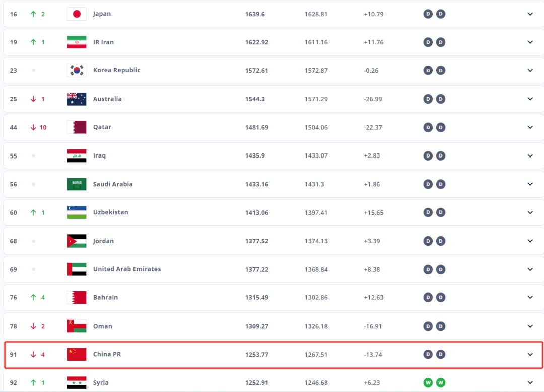Viewport: 544px width, 392px height.
Task: Click the first W result badge for Syria
Action: [428, 382]
